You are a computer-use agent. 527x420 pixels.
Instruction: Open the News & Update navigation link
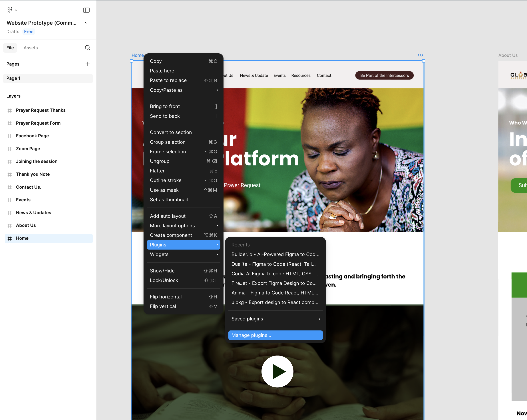(254, 75)
